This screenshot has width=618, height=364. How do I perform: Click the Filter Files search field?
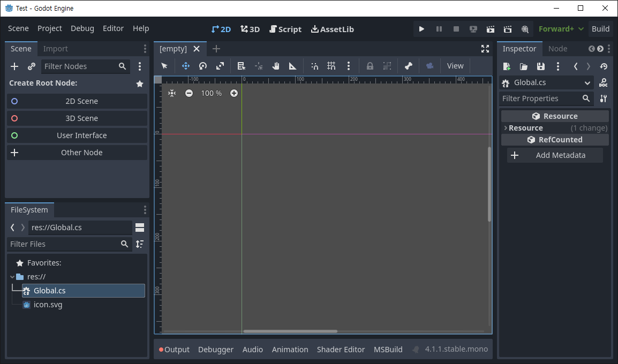tap(70, 244)
